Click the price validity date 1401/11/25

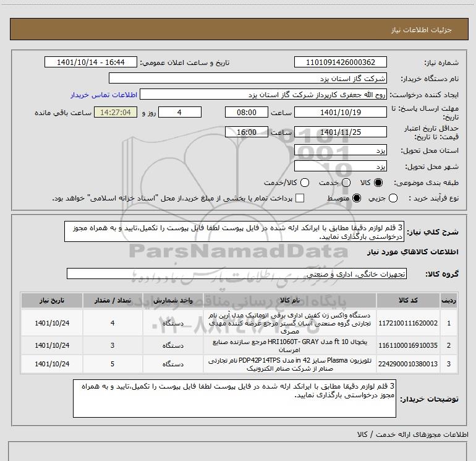point(340,132)
